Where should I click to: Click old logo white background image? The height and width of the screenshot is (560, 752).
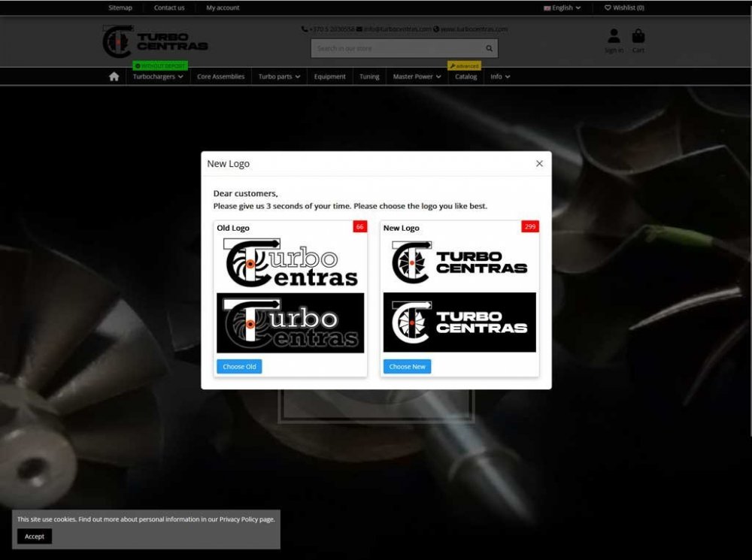pyautogui.click(x=290, y=263)
